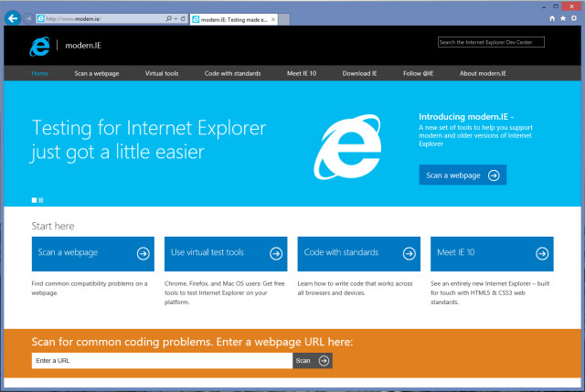Screen dimensions: 585x392
Task: Click the arrow icon on Scan a webpage tile
Action: pyautogui.click(x=143, y=254)
